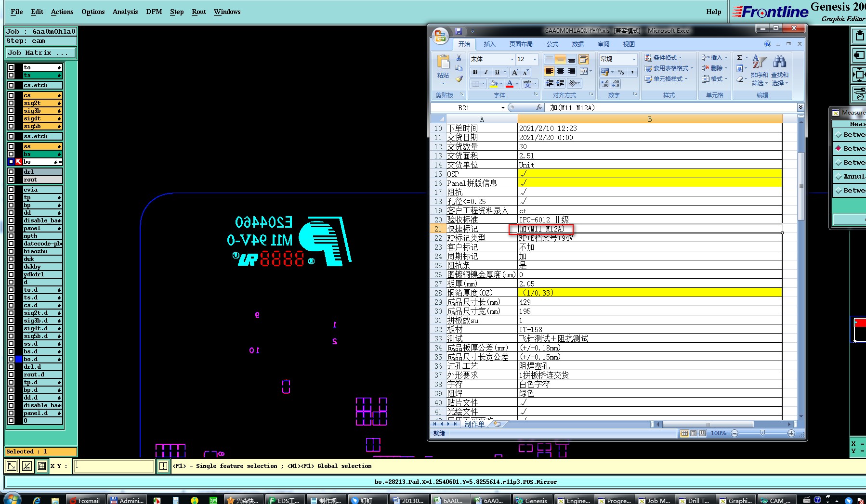
Task: Toggle the visibility box for layer cs.etch
Action: pyautogui.click(x=11, y=85)
